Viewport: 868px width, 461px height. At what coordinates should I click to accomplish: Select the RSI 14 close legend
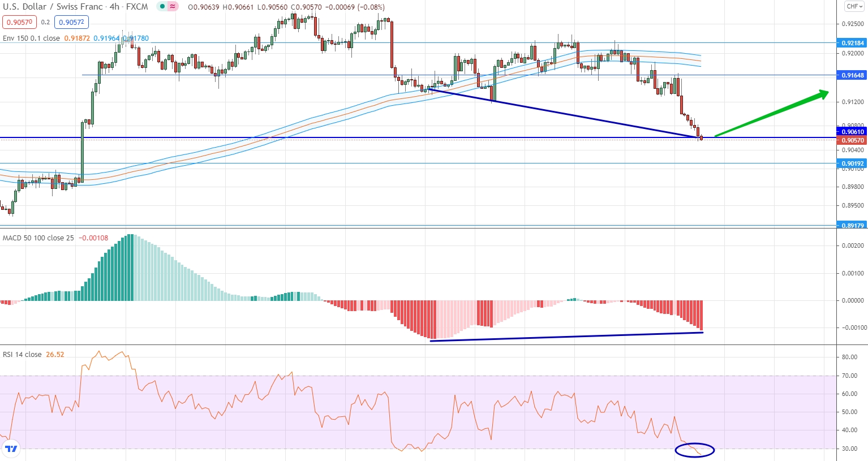pos(22,355)
